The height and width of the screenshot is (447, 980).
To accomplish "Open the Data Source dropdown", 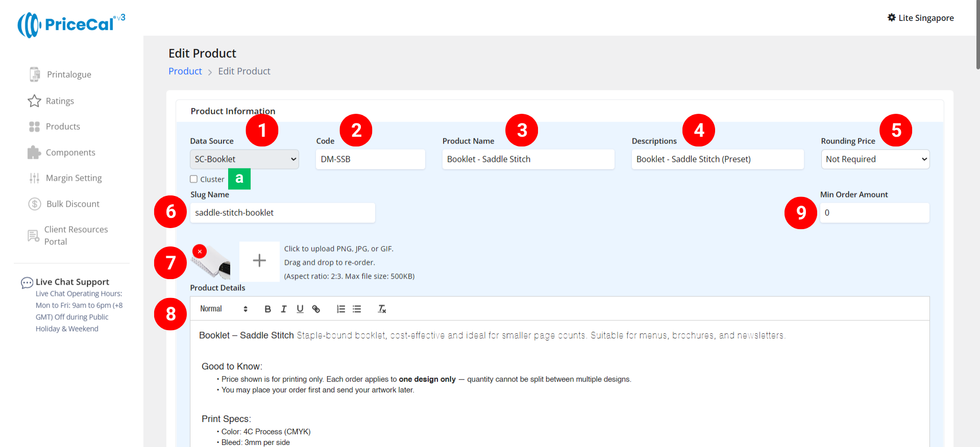I will click(x=244, y=159).
